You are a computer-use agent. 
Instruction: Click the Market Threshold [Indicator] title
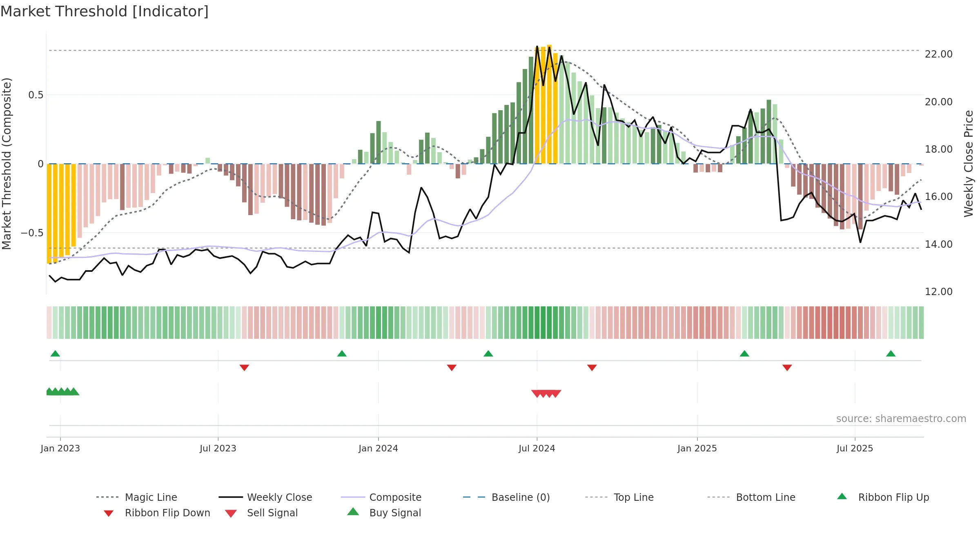tap(105, 11)
